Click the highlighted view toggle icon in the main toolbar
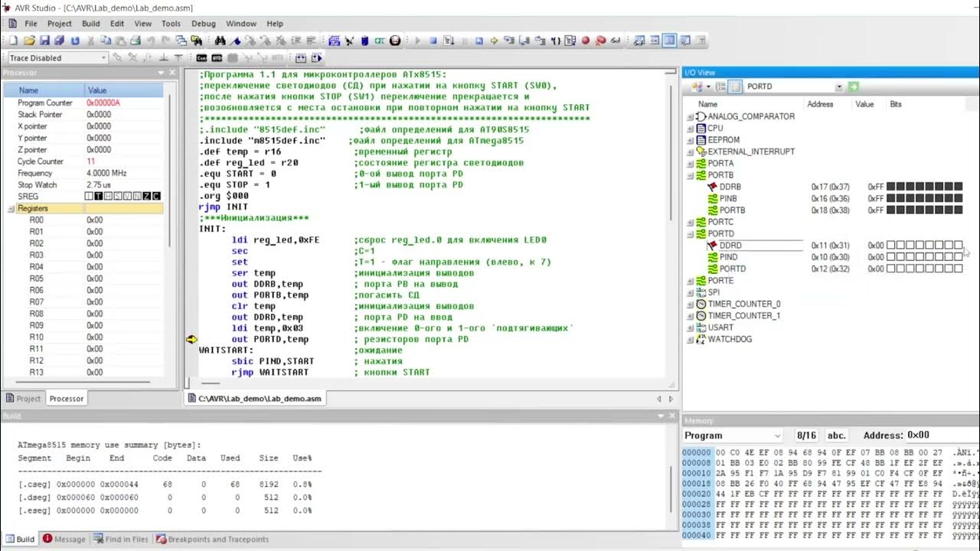 (x=668, y=41)
